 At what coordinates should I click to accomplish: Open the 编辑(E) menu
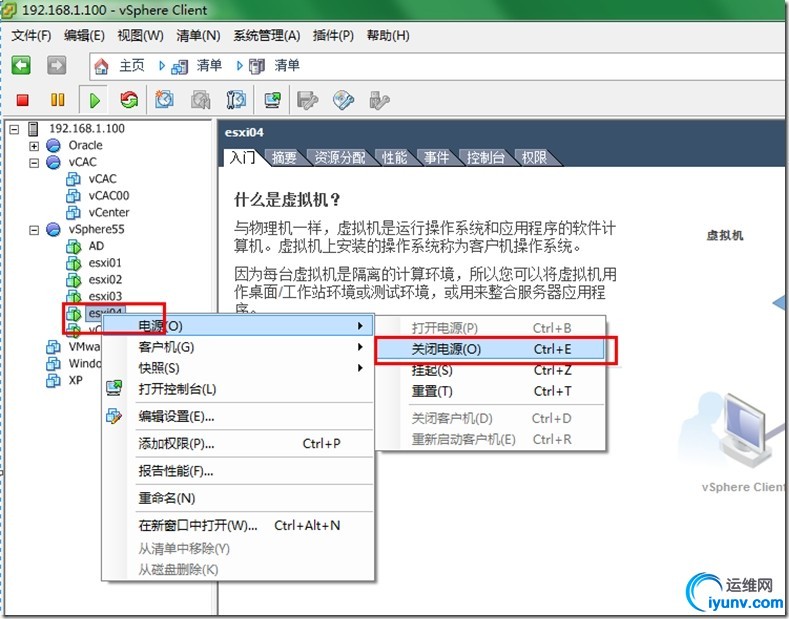point(84,36)
